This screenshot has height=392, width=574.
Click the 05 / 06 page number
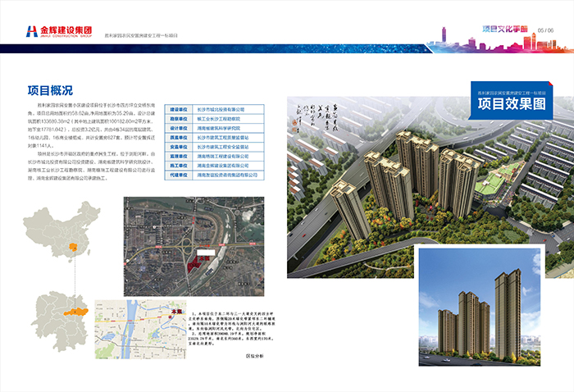click(x=545, y=30)
